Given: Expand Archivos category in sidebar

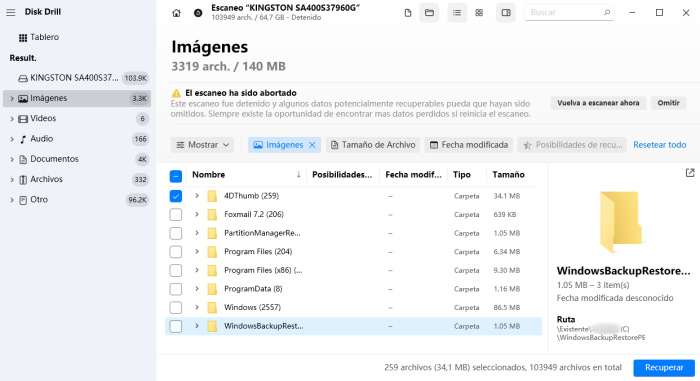Looking at the screenshot, I should [x=12, y=180].
